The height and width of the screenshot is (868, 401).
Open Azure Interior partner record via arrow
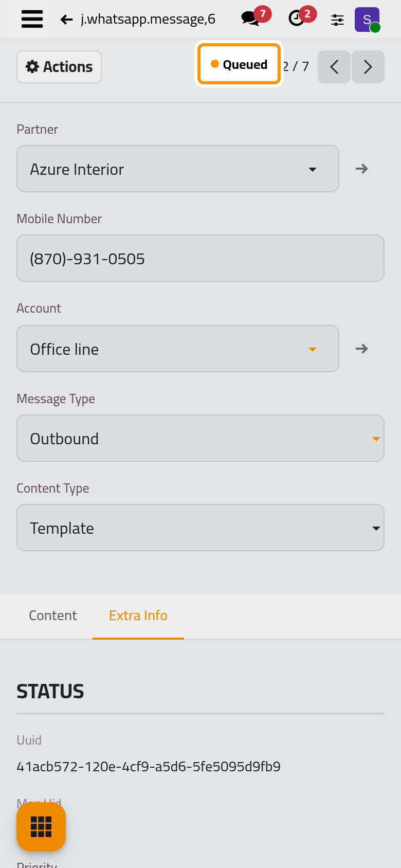[362, 169]
